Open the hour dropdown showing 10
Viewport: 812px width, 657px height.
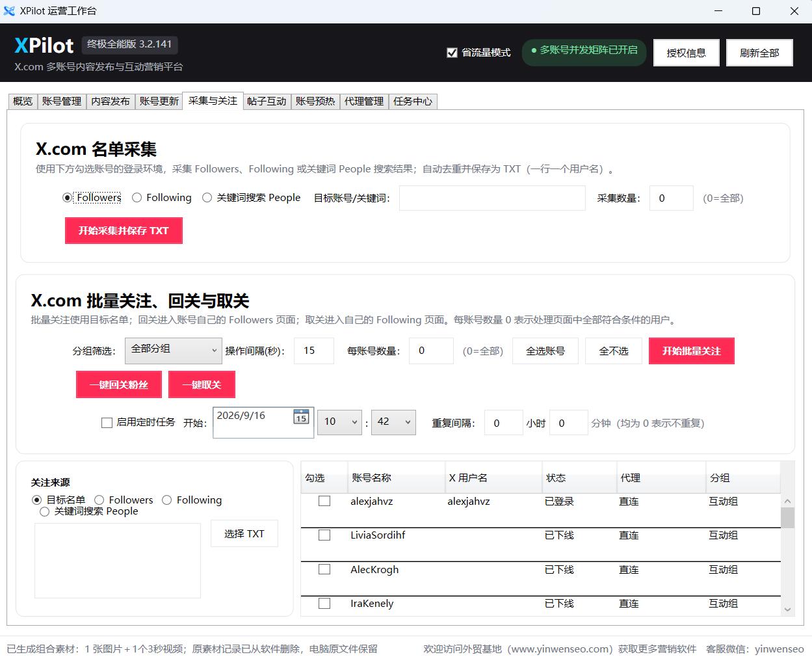tap(339, 422)
